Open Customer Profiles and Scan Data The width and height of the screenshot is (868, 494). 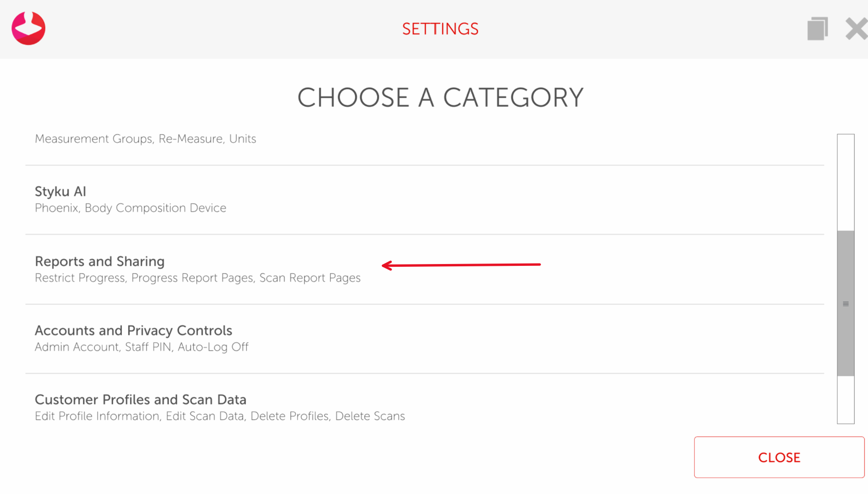[x=141, y=399]
